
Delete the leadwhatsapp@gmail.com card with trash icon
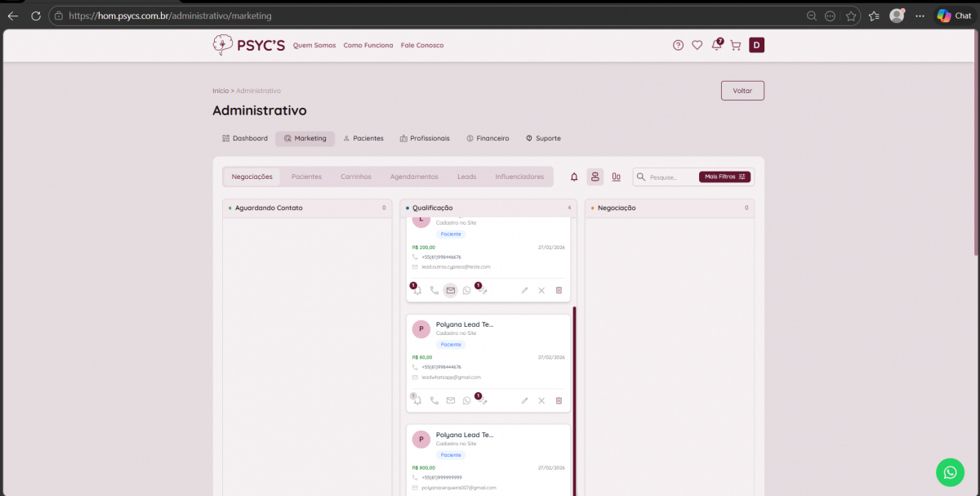(559, 400)
